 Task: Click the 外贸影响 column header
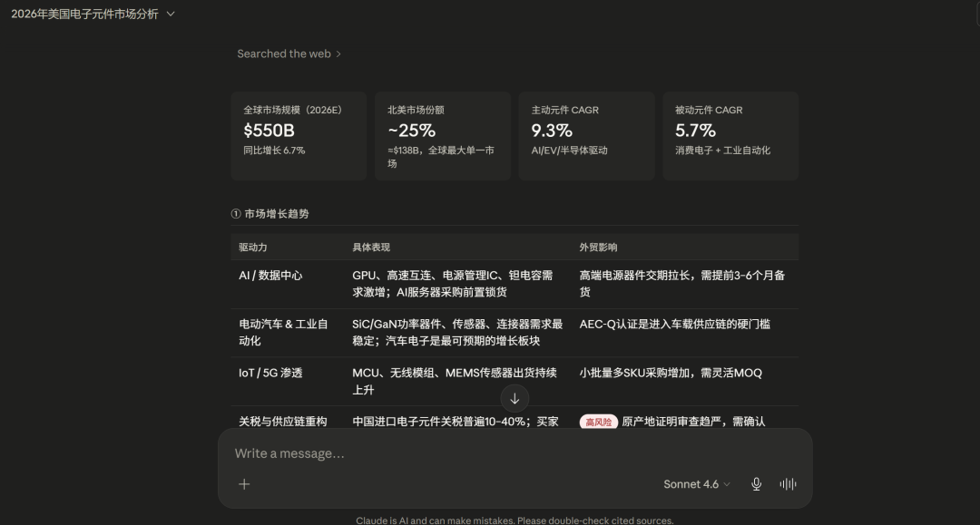point(598,248)
